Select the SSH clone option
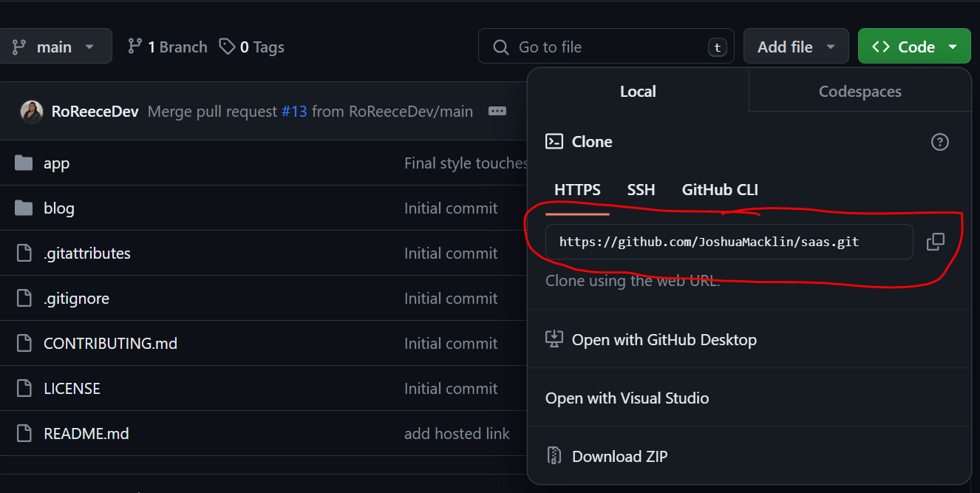 coord(641,190)
